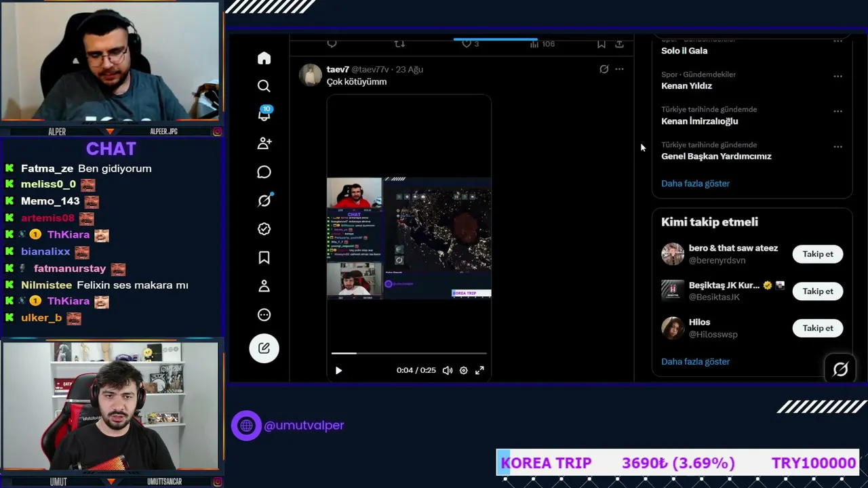Open more options for Kenan İmirzalıoğlu trend

click(x=837, y=111)
